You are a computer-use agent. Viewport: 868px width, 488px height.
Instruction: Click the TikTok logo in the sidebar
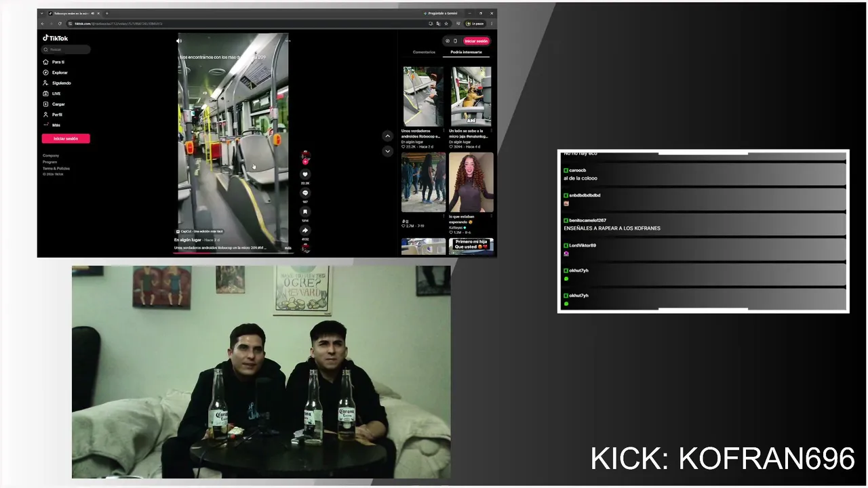click(56, 38)
